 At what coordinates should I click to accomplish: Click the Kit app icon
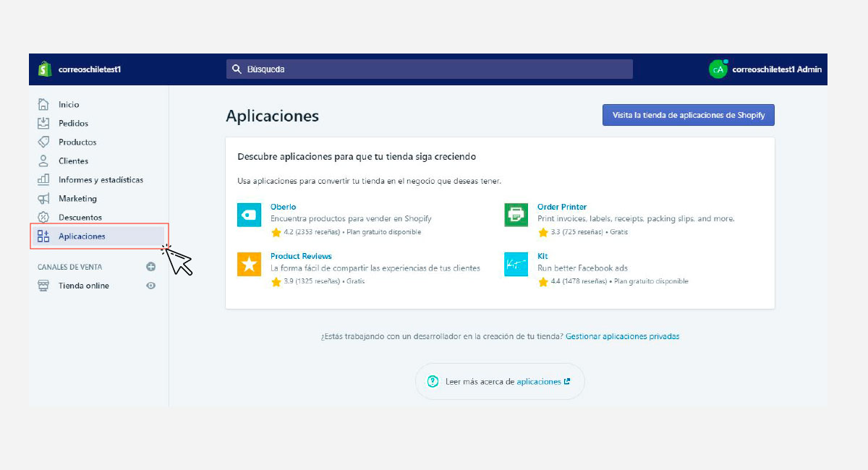[516, 264]
